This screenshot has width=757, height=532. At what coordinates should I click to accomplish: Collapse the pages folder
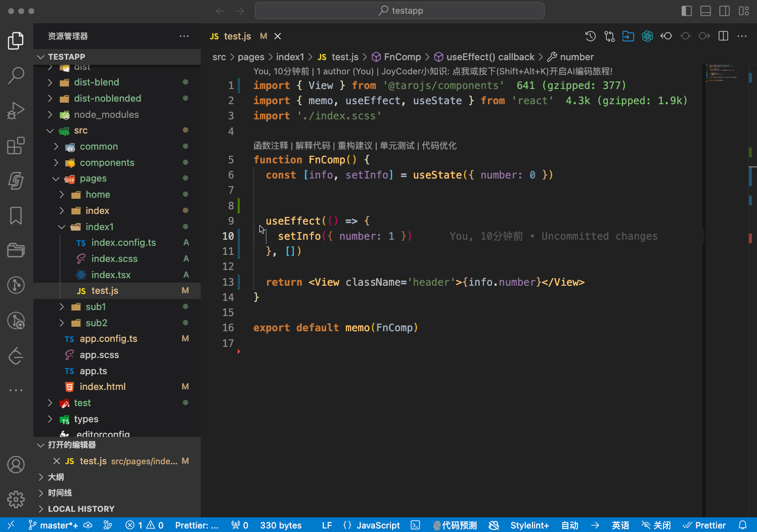(x=117, y=178)
